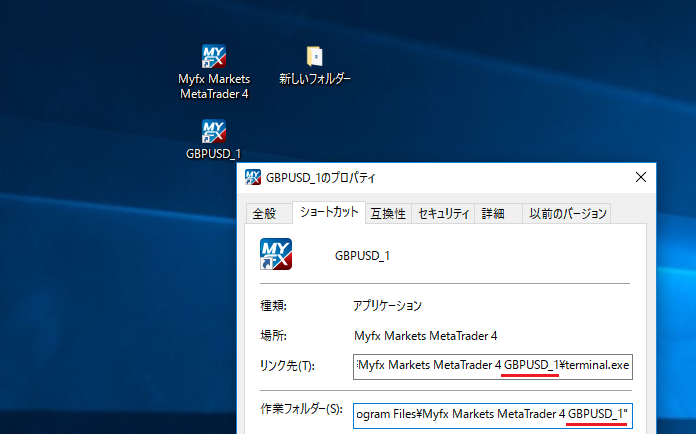Click the large MyFX icon in the properties dialog
The height and width of the screenshot is (434, 696).
276,254
